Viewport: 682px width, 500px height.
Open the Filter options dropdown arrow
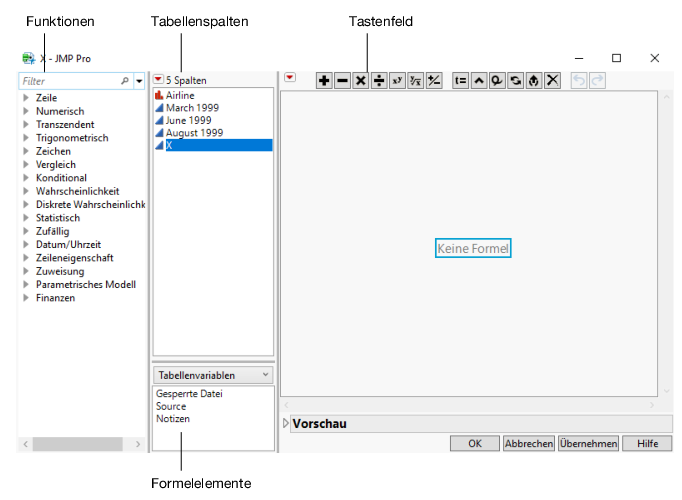pos(139,81)
